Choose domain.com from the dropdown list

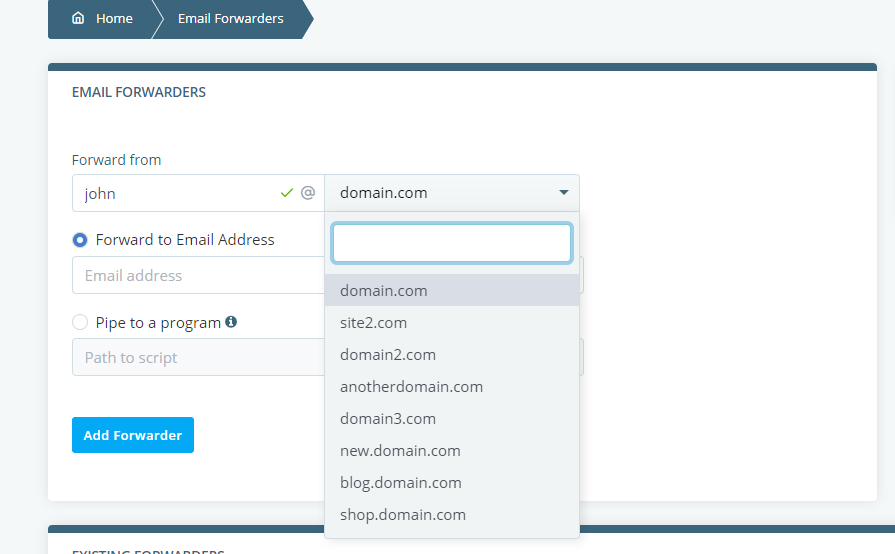click(x=452, y=290)
